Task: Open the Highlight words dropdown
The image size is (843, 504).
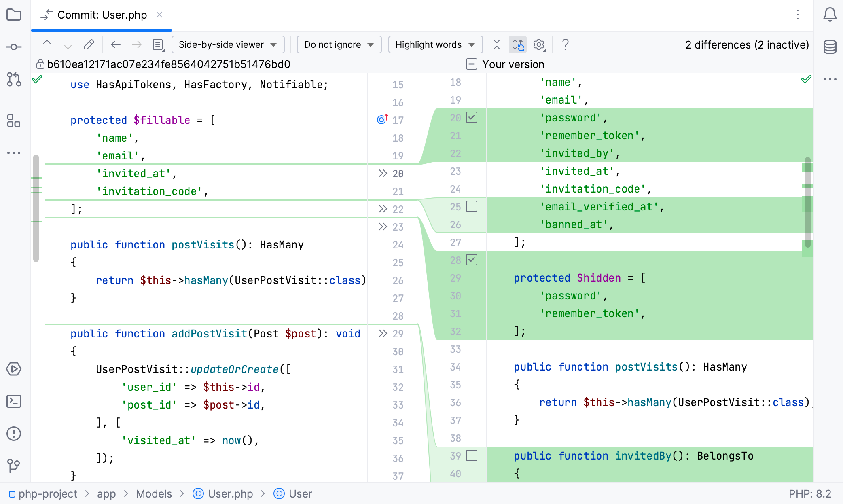Action: [435, 44]
